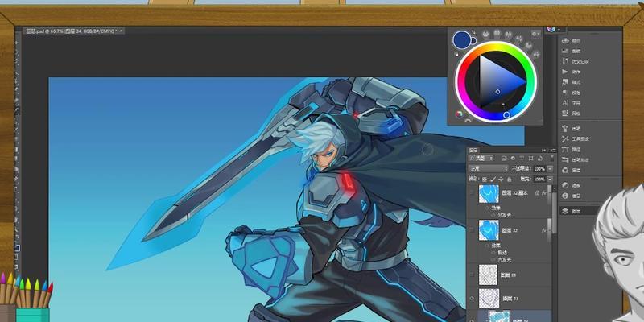Image resolution: width=644 pixels, height=322 pixels.
Task: Open color wheel panel gear dropdown
Action: click(x=535, y=34)
